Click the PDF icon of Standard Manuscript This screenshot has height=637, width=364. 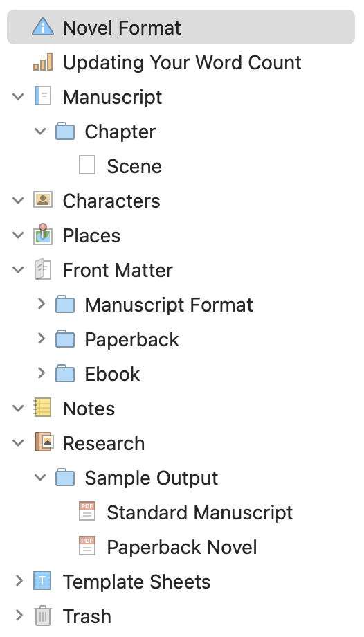(x=87, y=512)
